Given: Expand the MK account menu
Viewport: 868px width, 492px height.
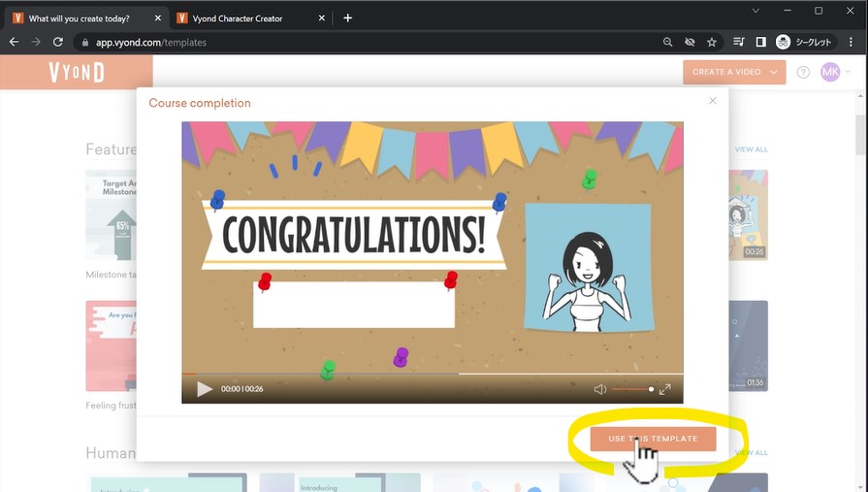Looking at the screenshot, I should click(834, 73).
